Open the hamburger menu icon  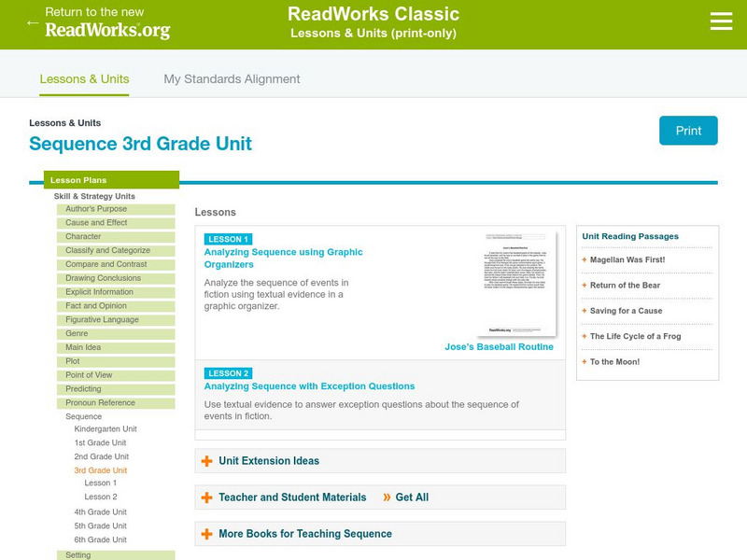click(x=721, y=21)
